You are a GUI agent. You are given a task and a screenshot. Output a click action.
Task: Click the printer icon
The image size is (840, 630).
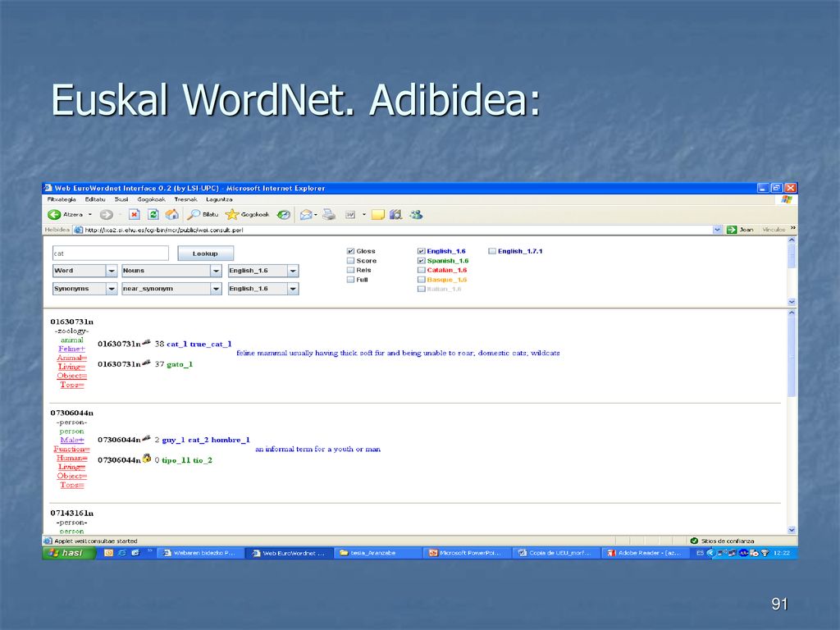329,215
